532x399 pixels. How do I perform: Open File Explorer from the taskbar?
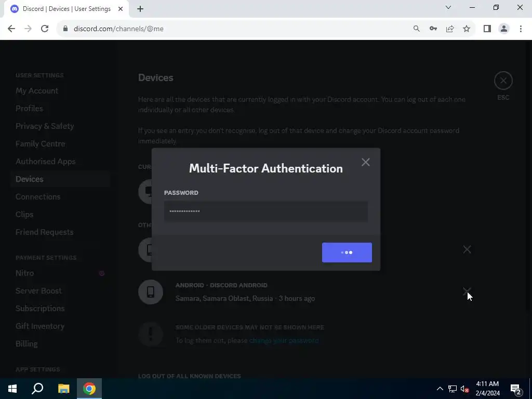click(63, 389)
